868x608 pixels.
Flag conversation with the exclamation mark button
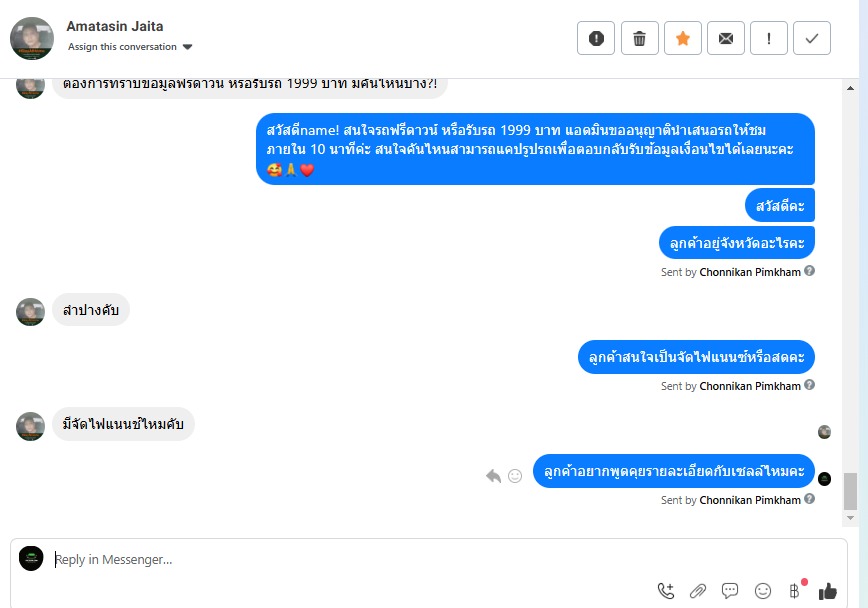click(769, 38)
